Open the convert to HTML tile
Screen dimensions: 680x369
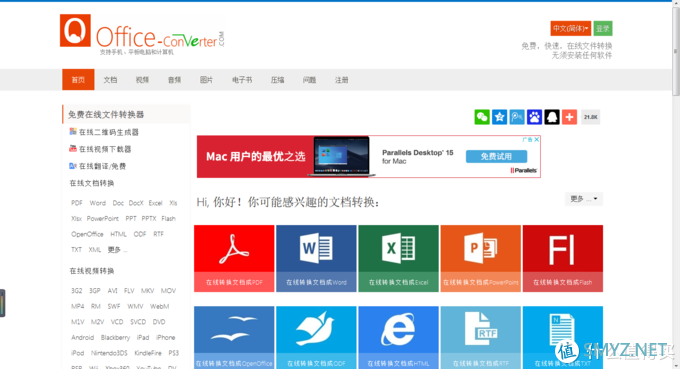pos(399,338)
